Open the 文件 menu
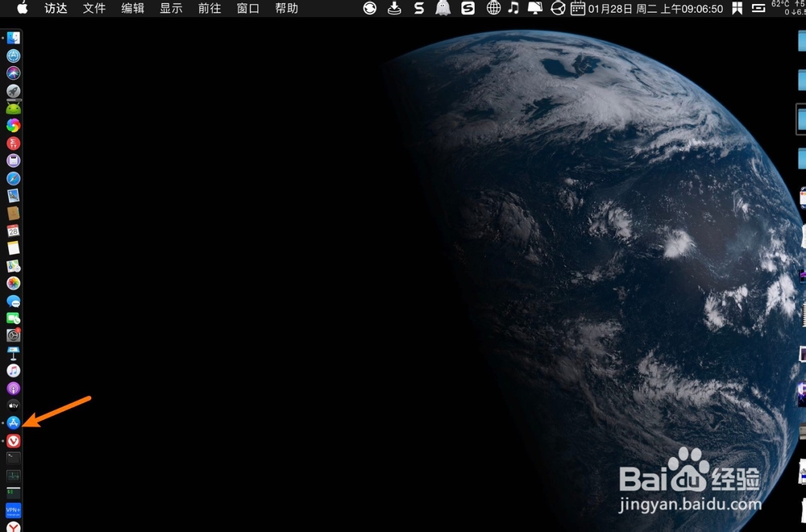The width and height of the screenshot is (806, 532). (x=94, y=8)
